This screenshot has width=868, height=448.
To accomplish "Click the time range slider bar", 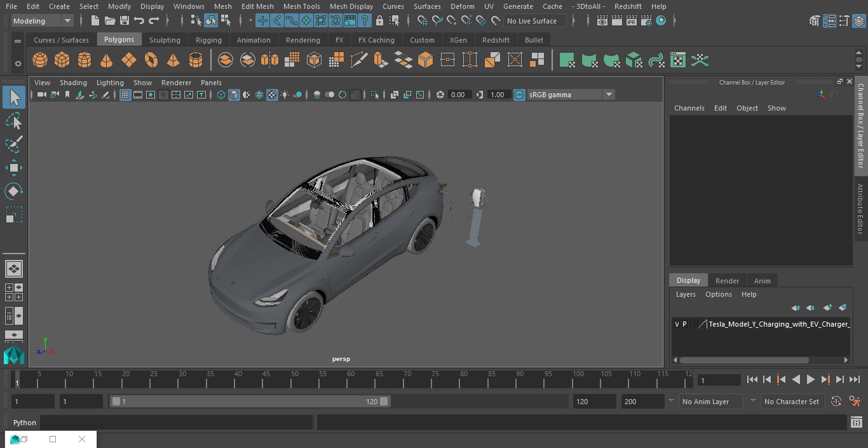I will click(250, 402).
